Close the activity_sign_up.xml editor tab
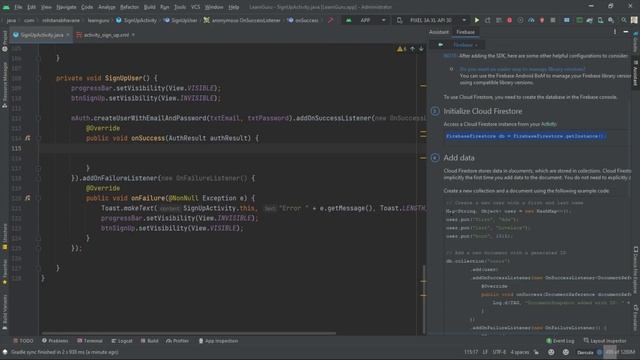 click(133, 35)
